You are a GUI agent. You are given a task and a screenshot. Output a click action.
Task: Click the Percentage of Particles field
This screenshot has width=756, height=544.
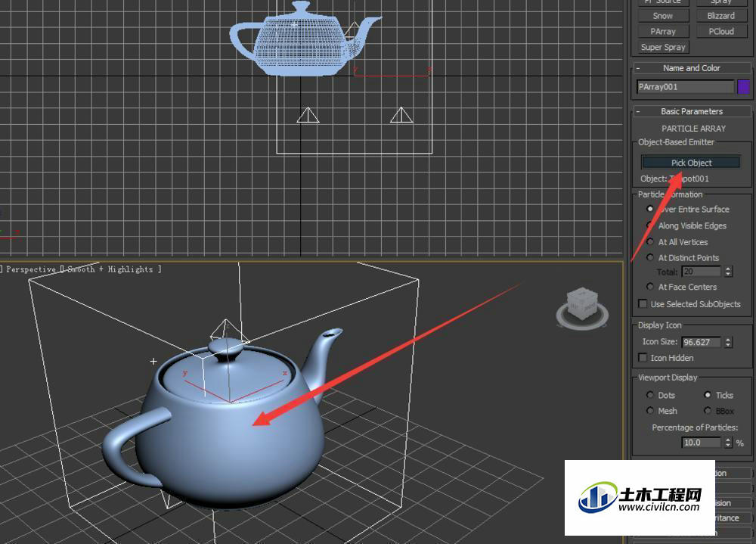tap(702, 443)
